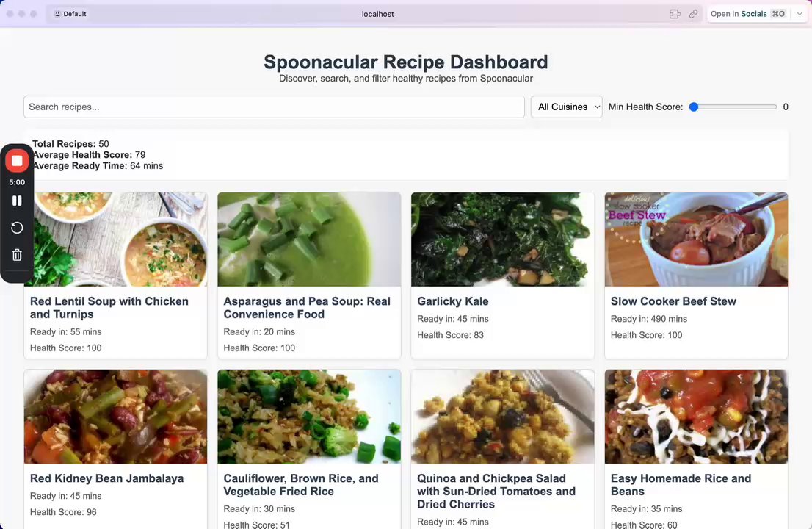
Task: Open the Quinoa and Chickpea Salad title
Action: pyautogui.click(x=496, y=492)
